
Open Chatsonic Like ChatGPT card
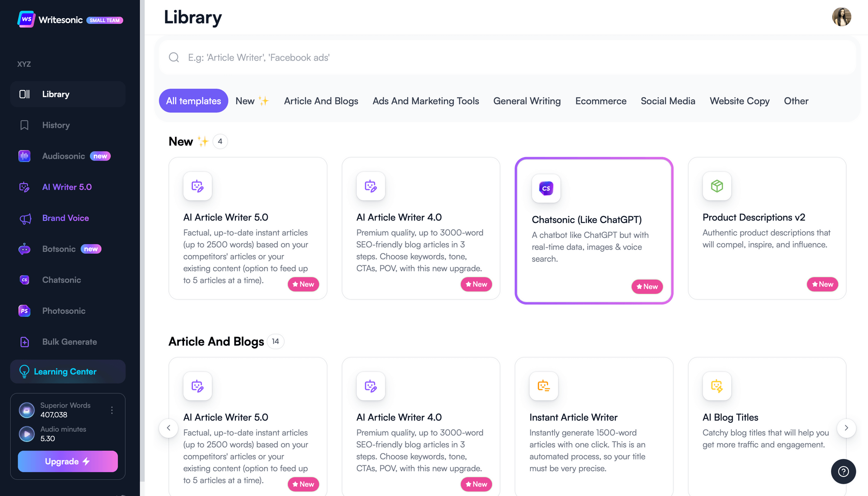(594, 231)
